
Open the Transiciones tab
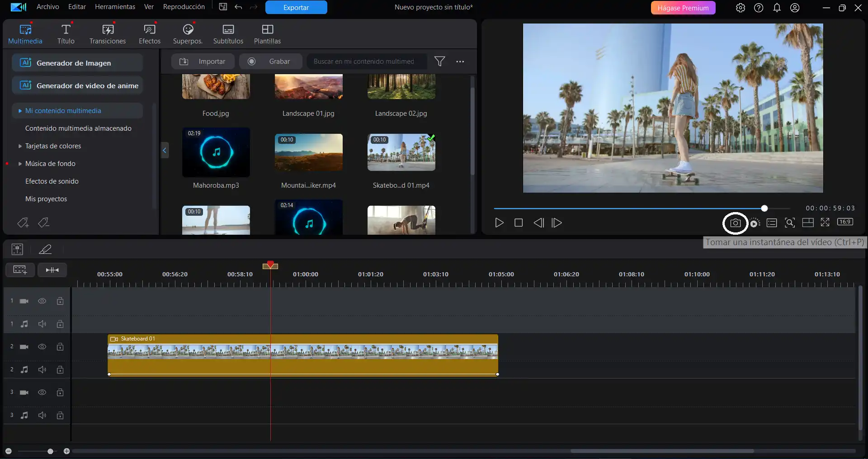click(x=108, y=34)
